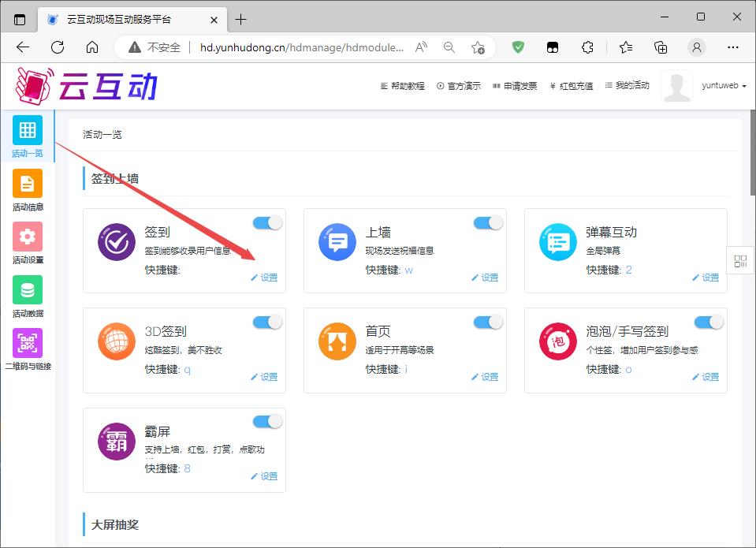
Task: Expand the yuntuweb user dropdown
Action: (724, 86)
